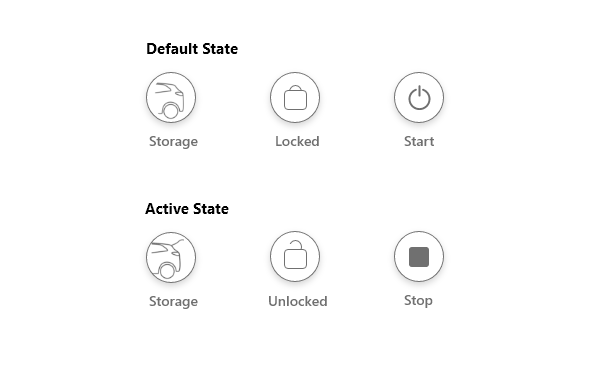Click the "Unlocked" text label
Viewport: 595px width, 370px height.
pyautogui.click(x=298, y=301)
